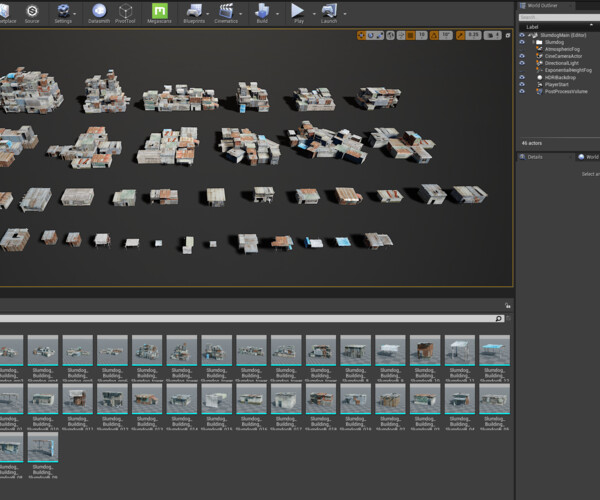
Task: Maximize or restore the viewport
Action: coord(508,36)
